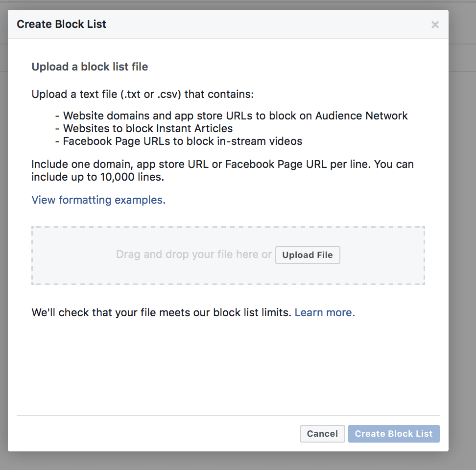The height and width of the screenshot is (470, 476).
Task: Select Upload File to browse files
Action: (x=308, y=255)
